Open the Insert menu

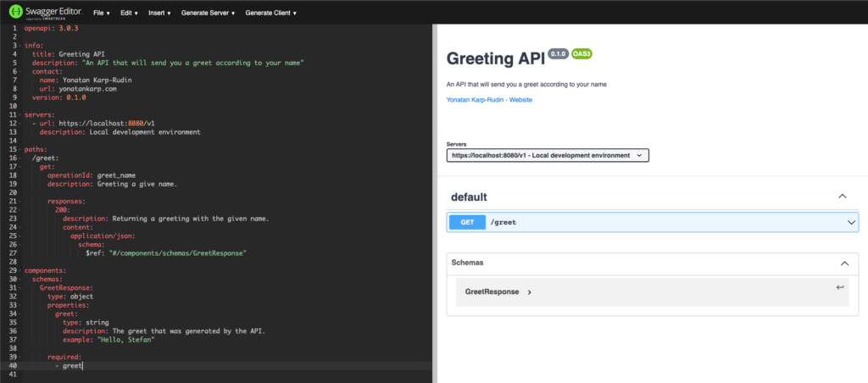tap(159, 14)
